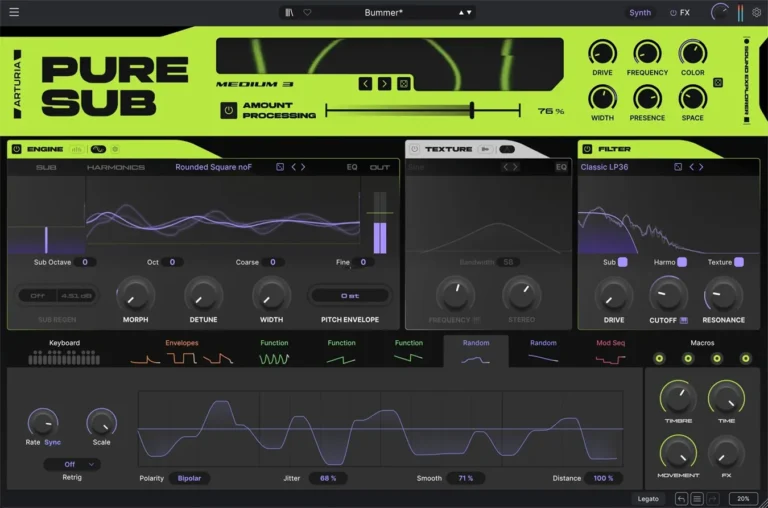768x508 pixels.
Task: Select next processing preset arrow
Action: (384, 84)
